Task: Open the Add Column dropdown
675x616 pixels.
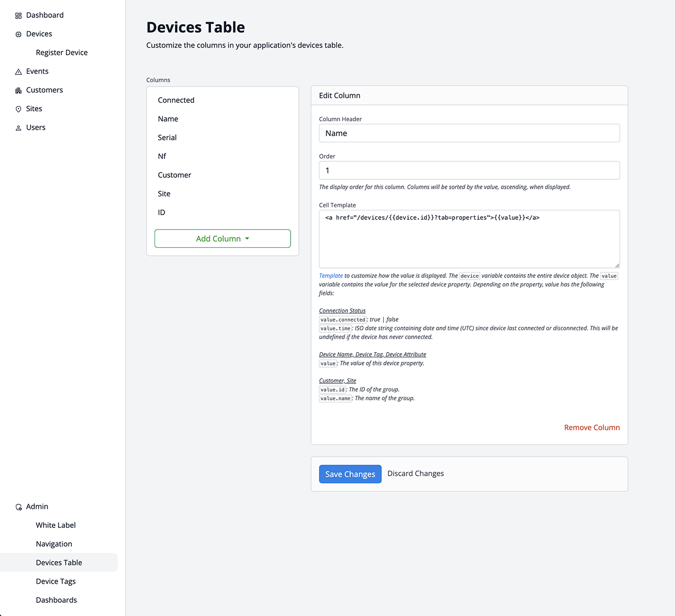Action: pos(223,238)
